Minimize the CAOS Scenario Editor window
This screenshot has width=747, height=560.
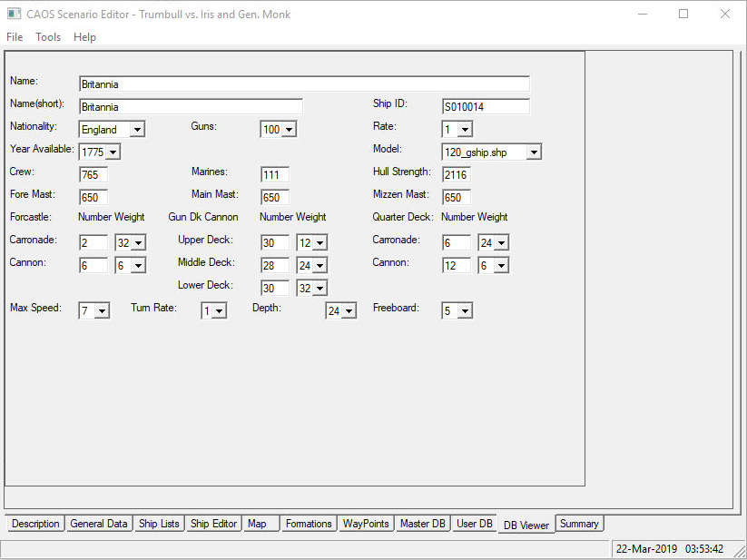643,14
